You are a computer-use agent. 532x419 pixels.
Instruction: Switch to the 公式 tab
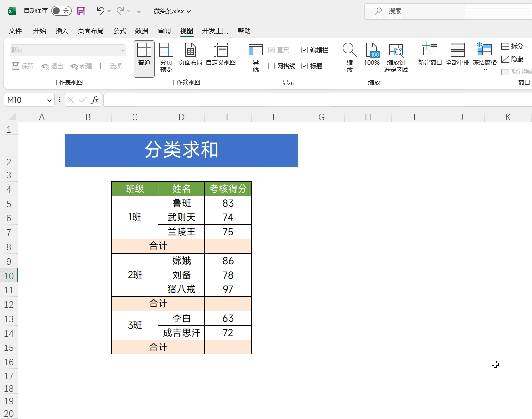click(120, 31)
